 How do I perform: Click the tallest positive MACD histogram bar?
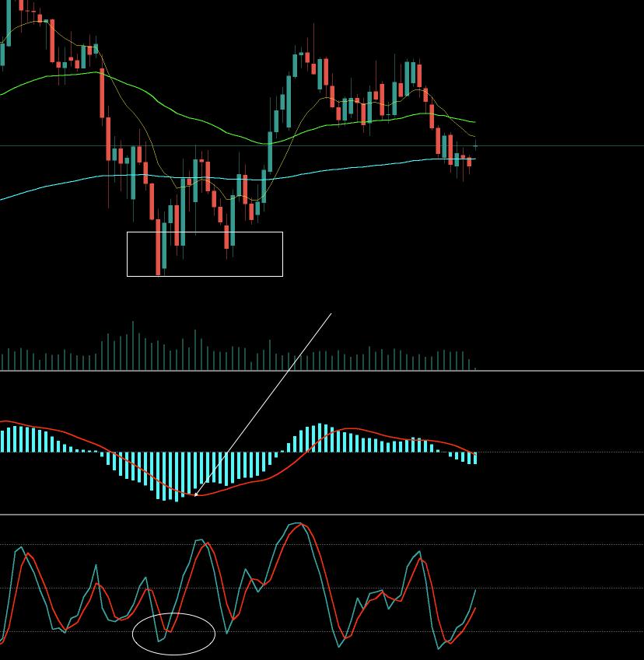click(320, 438)
